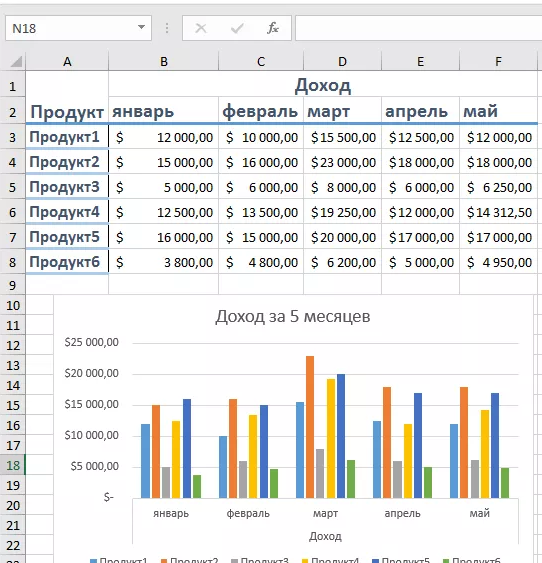The image size is (542, 563).
Task: Click the orange Продукт2 bar in март
Action: click(x=310, y=427)
